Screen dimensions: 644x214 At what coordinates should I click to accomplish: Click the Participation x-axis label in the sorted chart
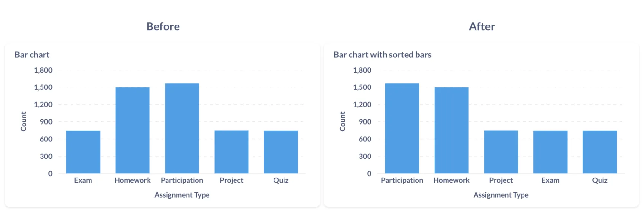[402, 180]
